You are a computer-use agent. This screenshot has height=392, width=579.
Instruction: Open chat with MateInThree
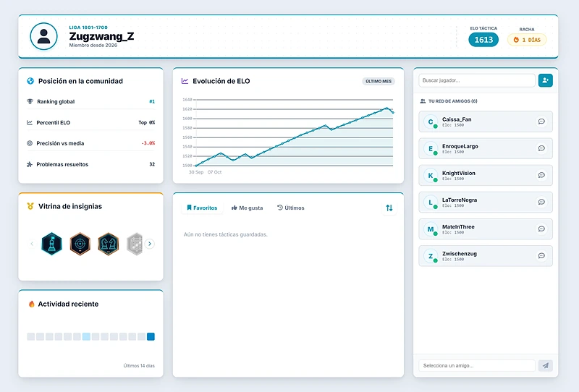coord(541,229)
